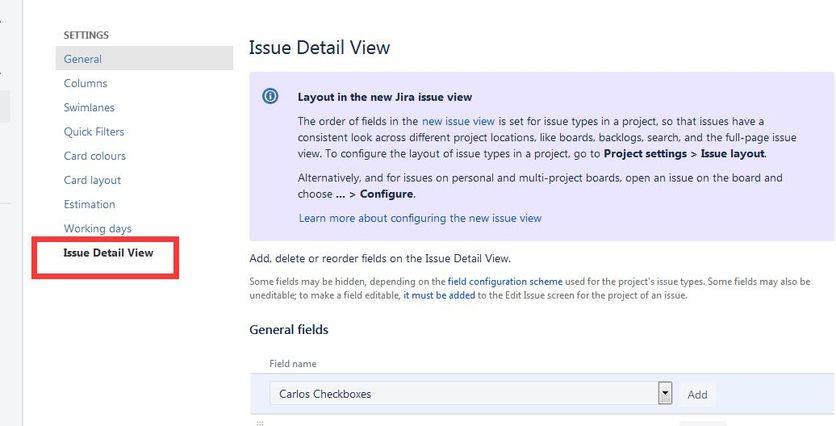Click the Add button next to field

coord(697,394)
